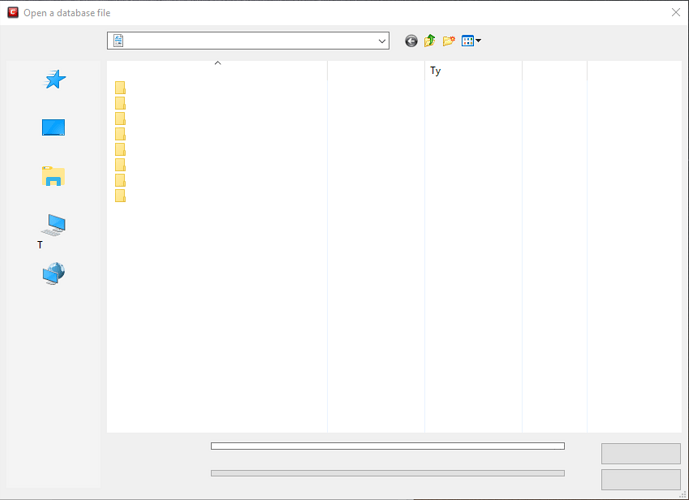The image size is (689, 500).
Task: Open Libraries folder icon in places bar
Action: tap(54, 176)
